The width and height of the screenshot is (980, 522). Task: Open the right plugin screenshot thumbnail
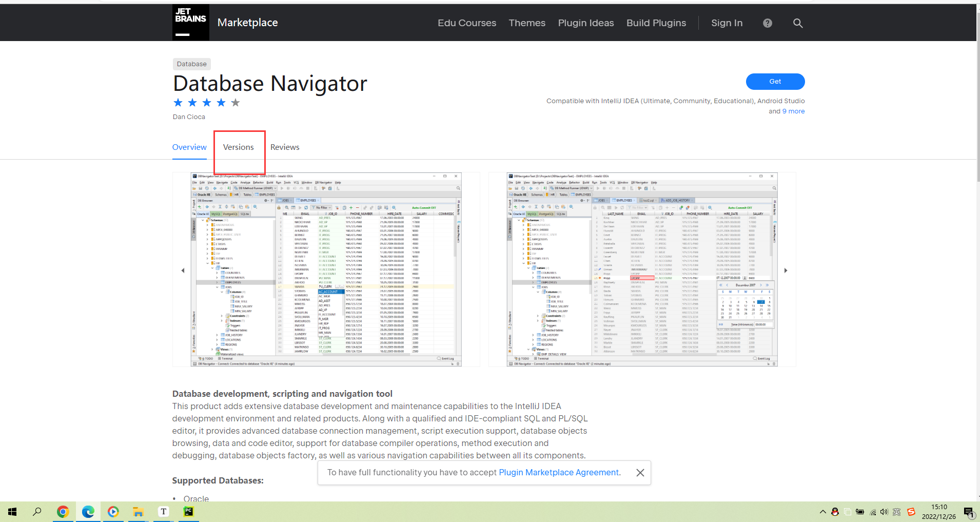pos(642,269)
